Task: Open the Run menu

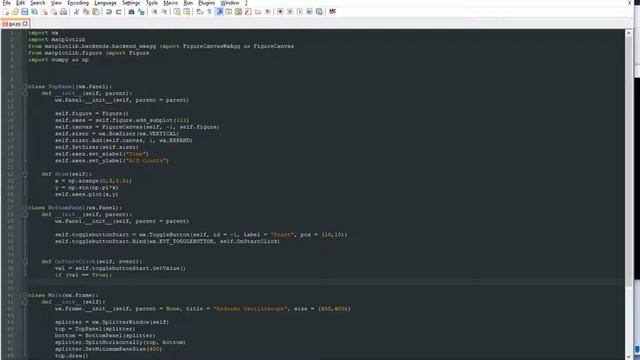Action: 188,3
